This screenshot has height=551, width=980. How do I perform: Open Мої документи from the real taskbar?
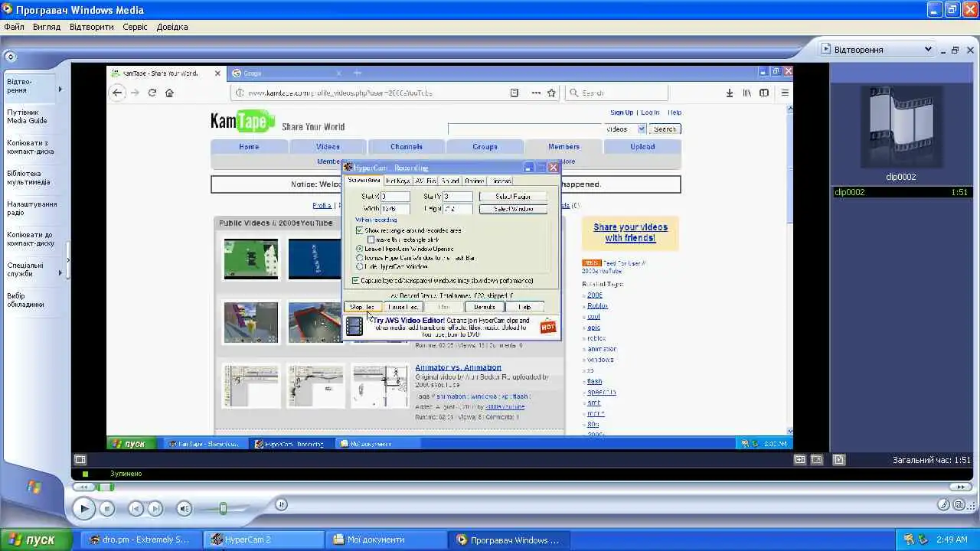click(x=387, y=540)
